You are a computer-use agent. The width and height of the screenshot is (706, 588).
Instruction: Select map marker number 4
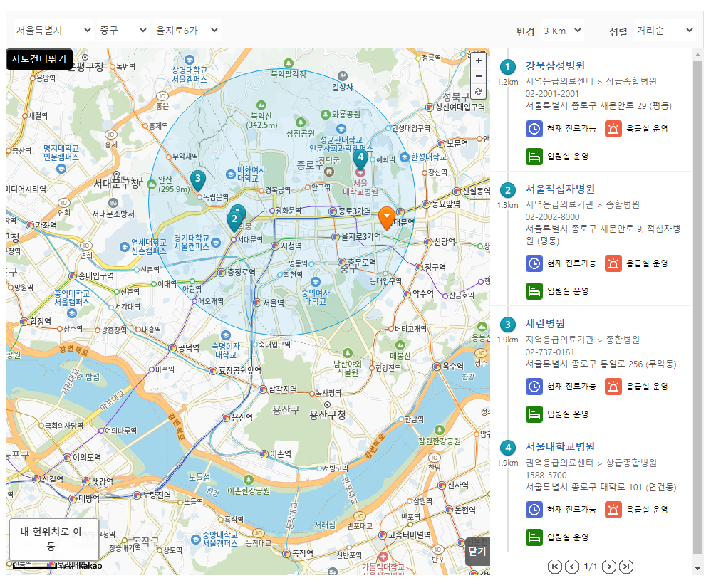click(x=360, y=159)
